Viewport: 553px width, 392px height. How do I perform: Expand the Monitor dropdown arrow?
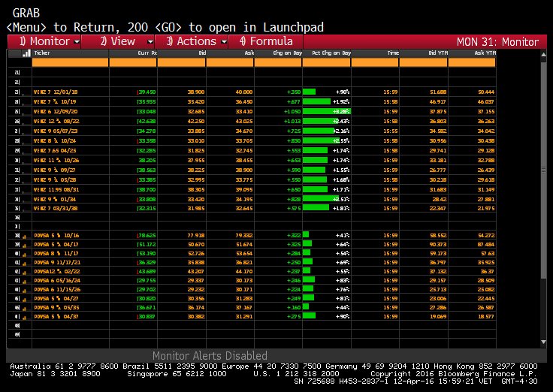click(77, 42)
